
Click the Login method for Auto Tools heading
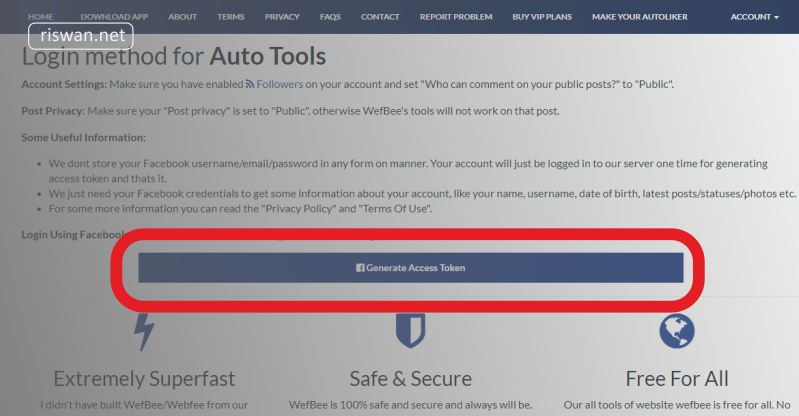(174, 56)
